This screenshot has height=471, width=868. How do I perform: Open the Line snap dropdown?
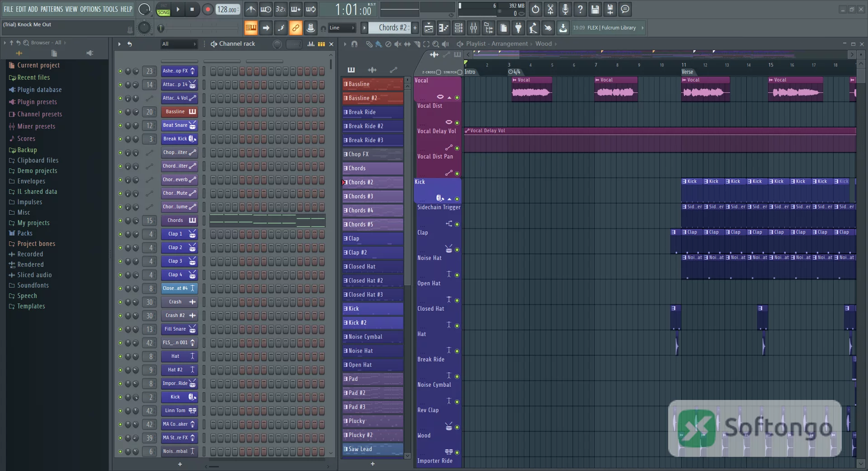(342, 28)
